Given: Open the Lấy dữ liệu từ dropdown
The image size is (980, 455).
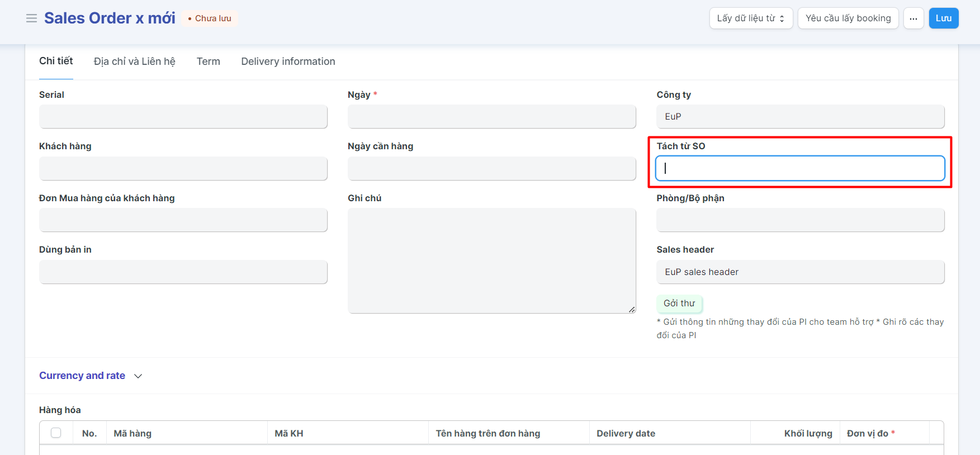Looking at the screenshot, I should coord(750,18).
